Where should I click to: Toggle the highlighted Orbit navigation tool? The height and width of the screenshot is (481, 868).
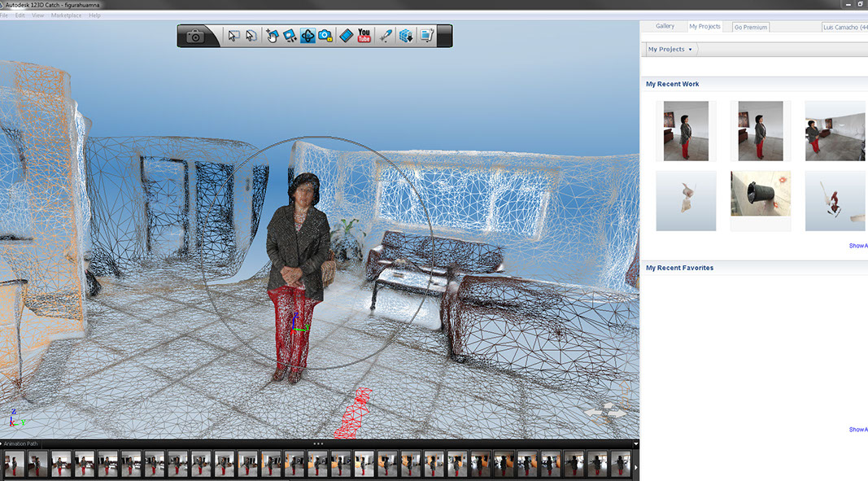(x=308, y=36)
